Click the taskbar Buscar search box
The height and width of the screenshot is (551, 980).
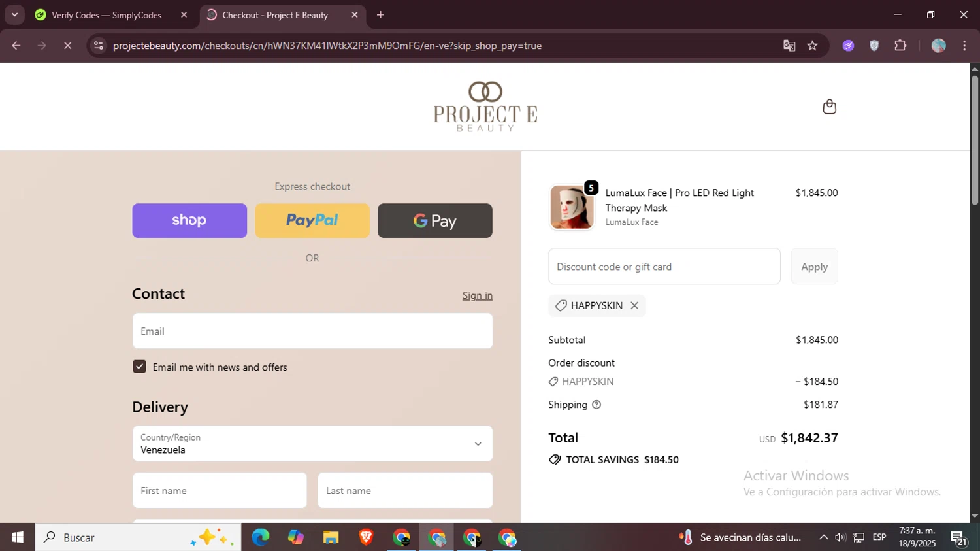point(138,537)
